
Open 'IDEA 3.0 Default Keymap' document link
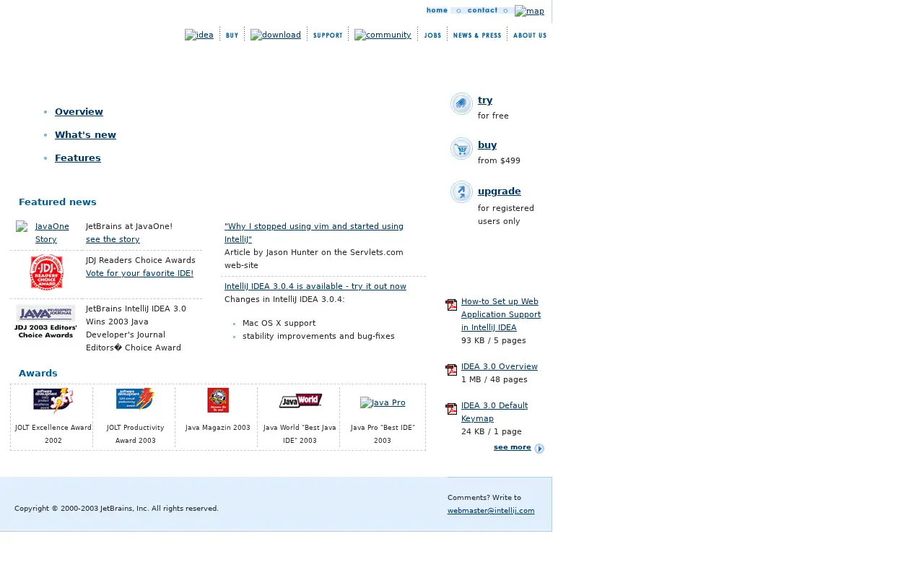494,412
